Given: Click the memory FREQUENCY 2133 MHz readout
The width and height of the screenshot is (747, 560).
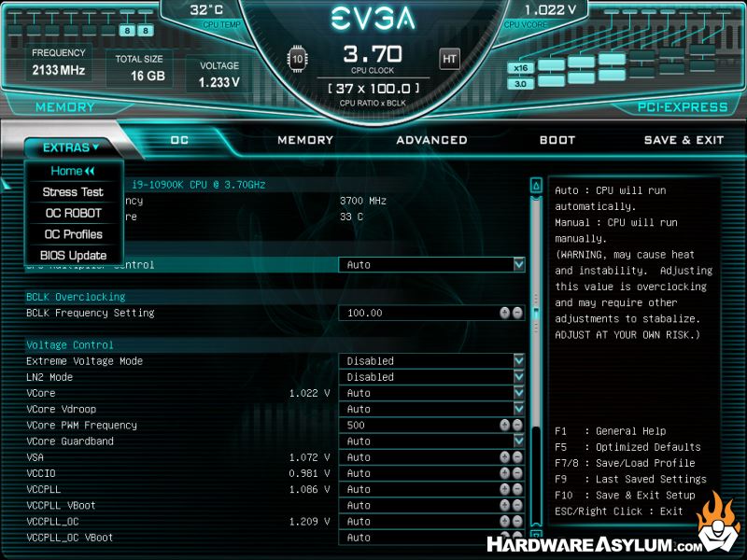Looking at the screenshot, I should (59, 63).
